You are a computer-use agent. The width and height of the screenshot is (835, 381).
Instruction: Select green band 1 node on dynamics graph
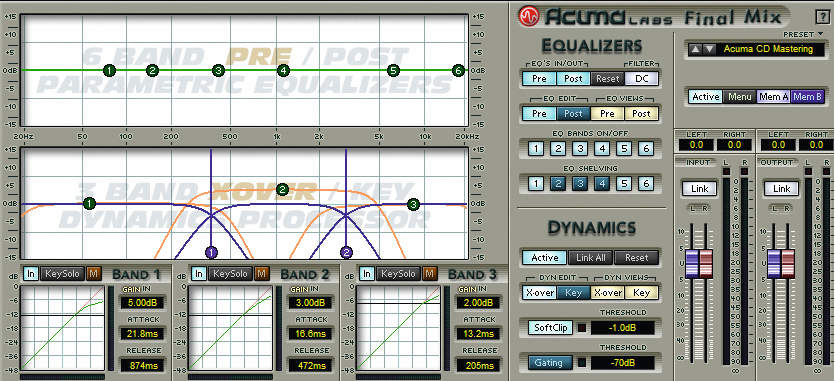tap(89, 204)
